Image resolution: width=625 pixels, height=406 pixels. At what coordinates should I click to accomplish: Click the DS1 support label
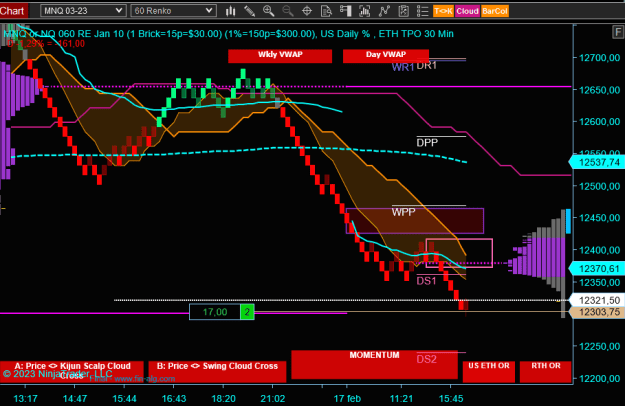pos(426,281)
